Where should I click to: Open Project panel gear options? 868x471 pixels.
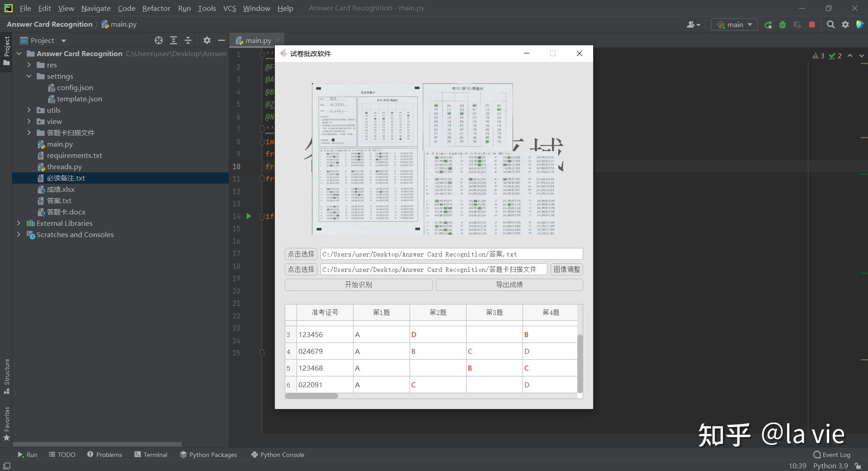tap(207, 40)
